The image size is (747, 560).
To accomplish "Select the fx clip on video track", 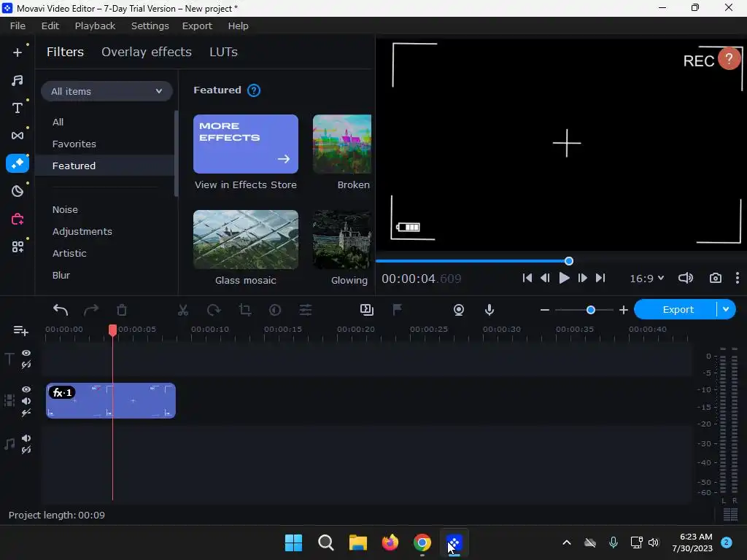I will pyautogui.click(x=111, y=401).
